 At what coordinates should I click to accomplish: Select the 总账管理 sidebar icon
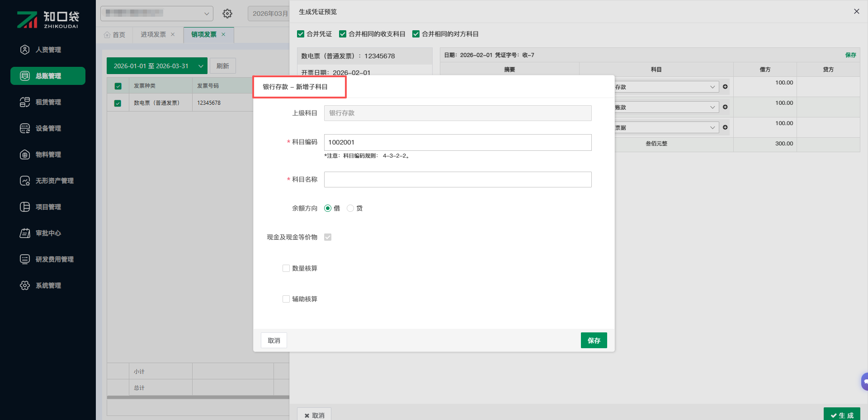[x=25, y=76]
